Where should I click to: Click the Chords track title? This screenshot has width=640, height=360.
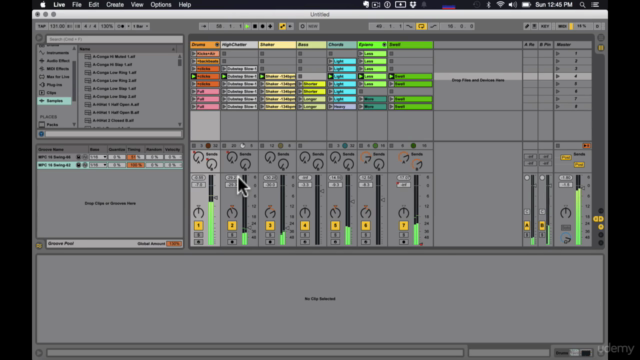pyautogui.click(x=336, y=44)
